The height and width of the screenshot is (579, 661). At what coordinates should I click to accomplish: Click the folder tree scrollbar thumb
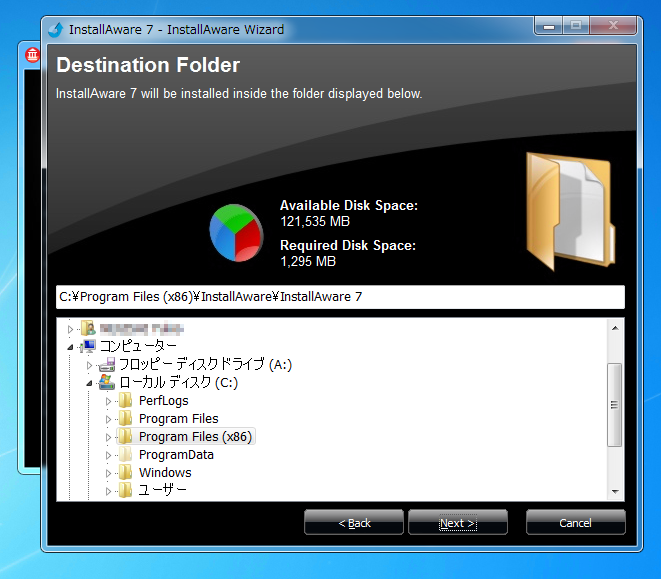pos(615,405)
